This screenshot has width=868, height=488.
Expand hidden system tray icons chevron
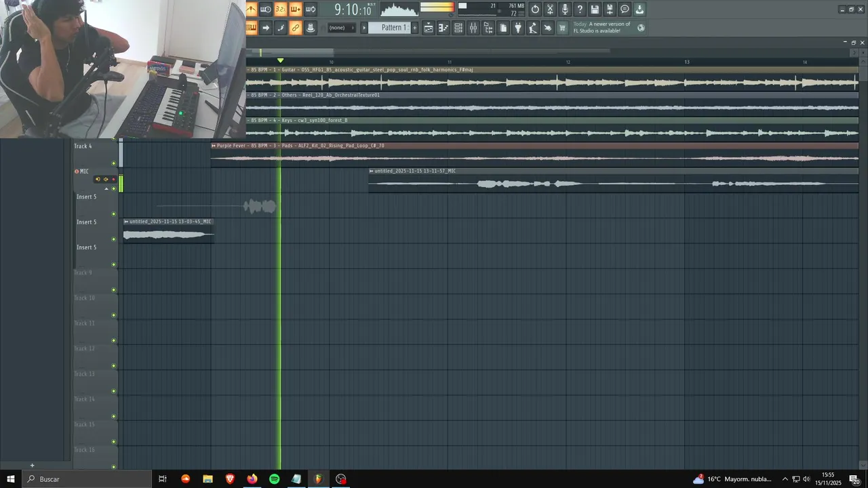(x=785, y=479)
